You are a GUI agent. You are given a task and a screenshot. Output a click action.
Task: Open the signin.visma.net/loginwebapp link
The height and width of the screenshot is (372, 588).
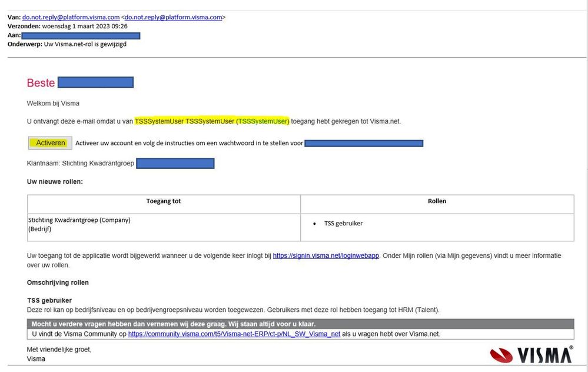[x=326, y=255]
